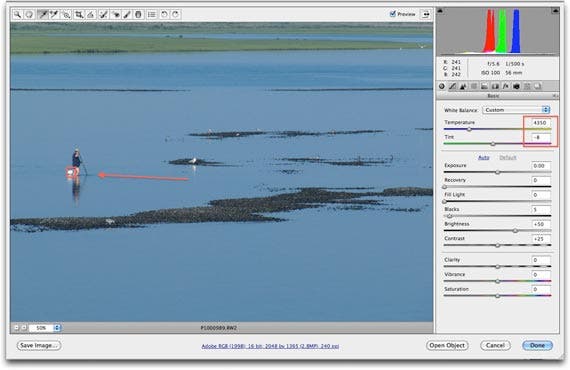
Task: Open the White Balance Custom dropdown
Action: pyautogui.click(x=516, y=110)
